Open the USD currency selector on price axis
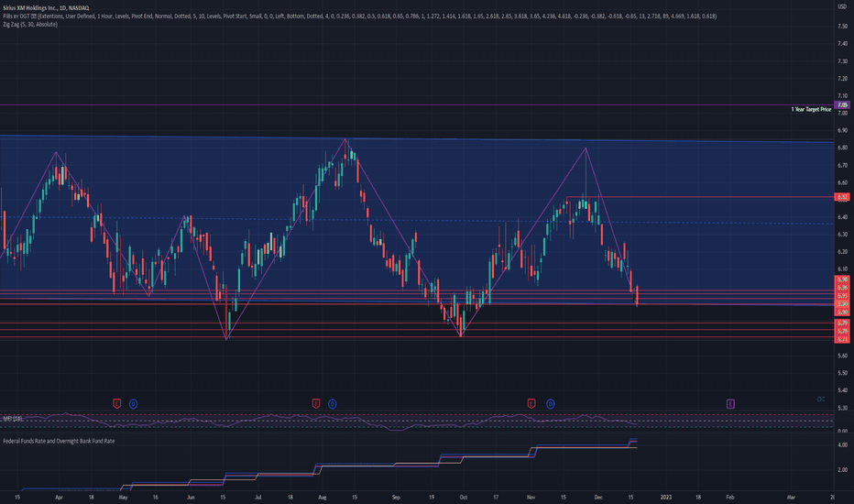The image size is (854, 504). (842, 6)
